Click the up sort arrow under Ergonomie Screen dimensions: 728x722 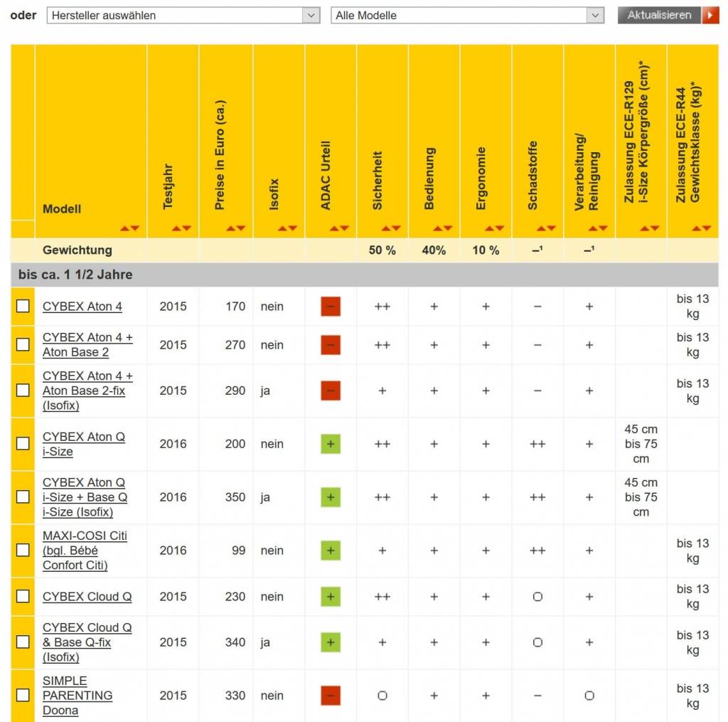[489, 228]
